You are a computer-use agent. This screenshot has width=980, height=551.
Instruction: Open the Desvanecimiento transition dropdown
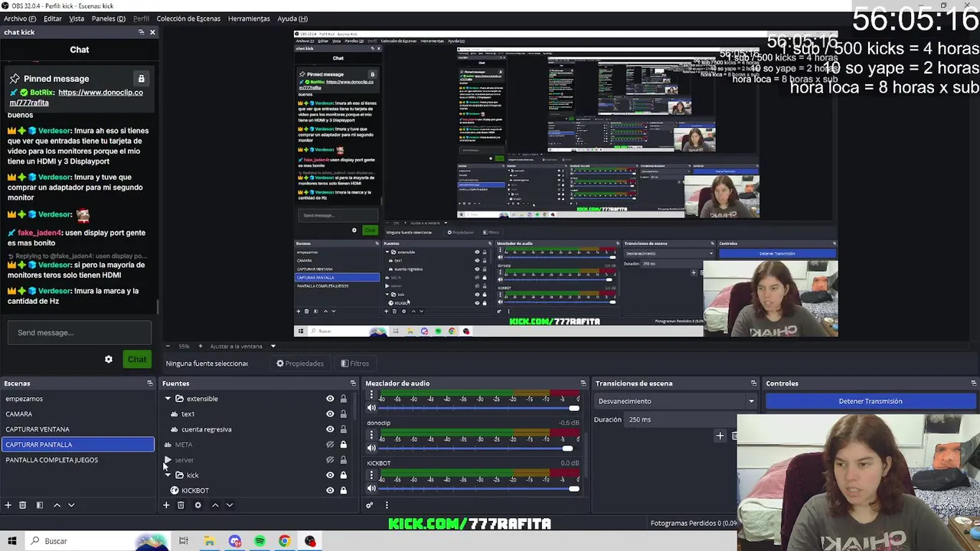click(x=675, y=401)
